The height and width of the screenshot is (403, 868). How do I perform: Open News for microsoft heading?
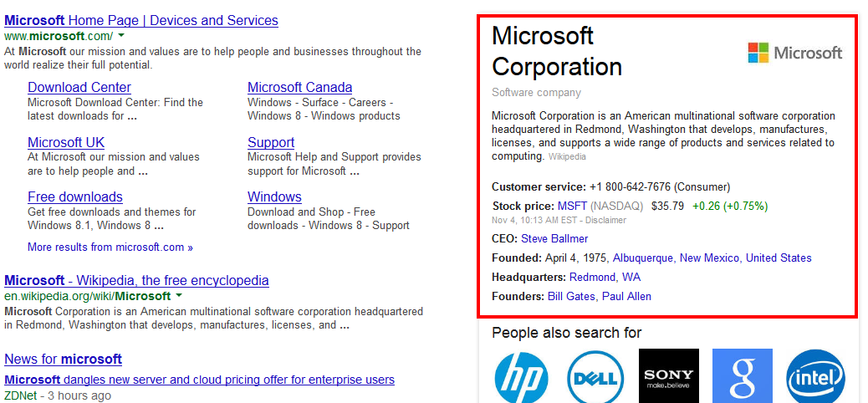(63, 360)
